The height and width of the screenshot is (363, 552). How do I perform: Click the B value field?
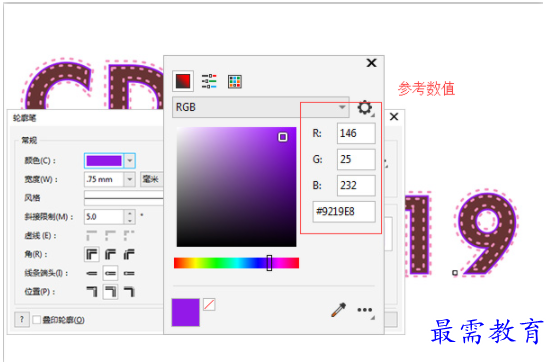pyautogui.click(x=356, y=185)
